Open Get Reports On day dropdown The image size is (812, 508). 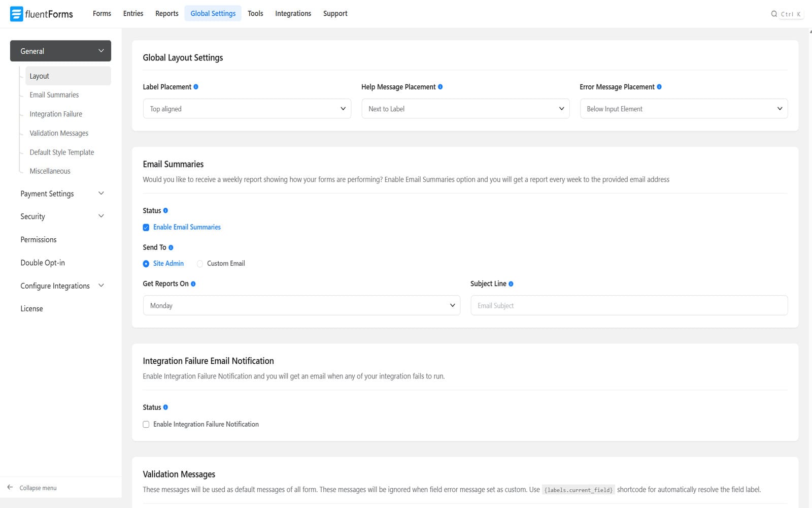coord(301,305)
